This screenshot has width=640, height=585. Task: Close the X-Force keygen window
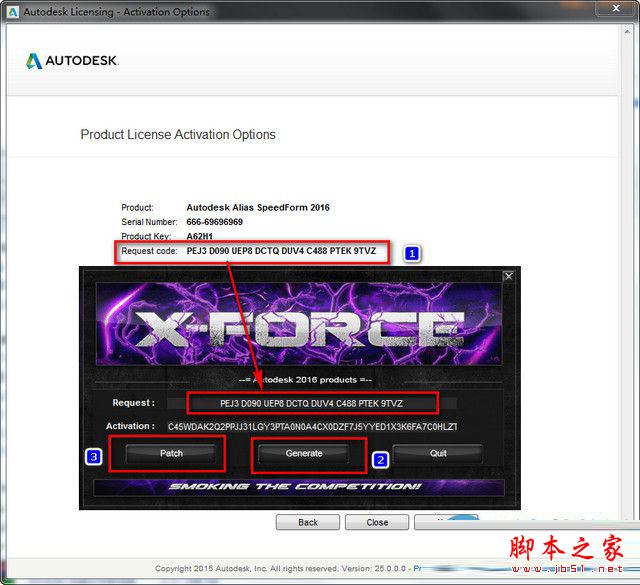pyautogui.click(x=509, y=276)
